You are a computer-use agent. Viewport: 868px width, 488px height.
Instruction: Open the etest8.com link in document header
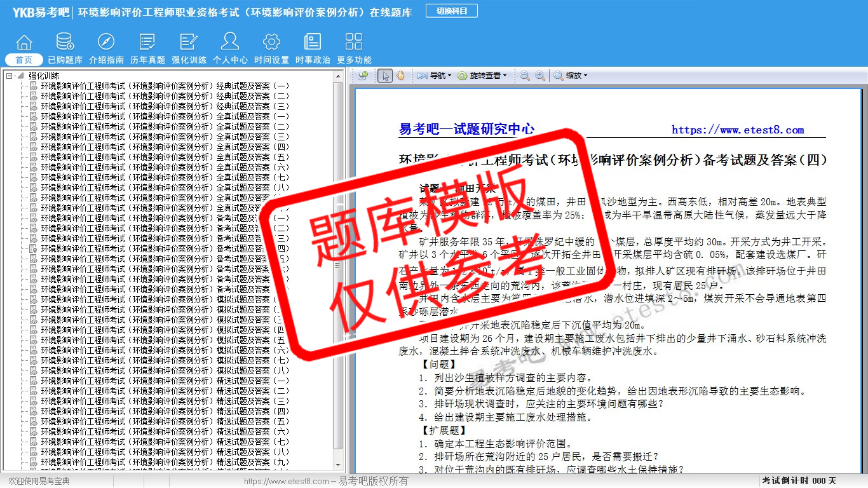point(738,130)
